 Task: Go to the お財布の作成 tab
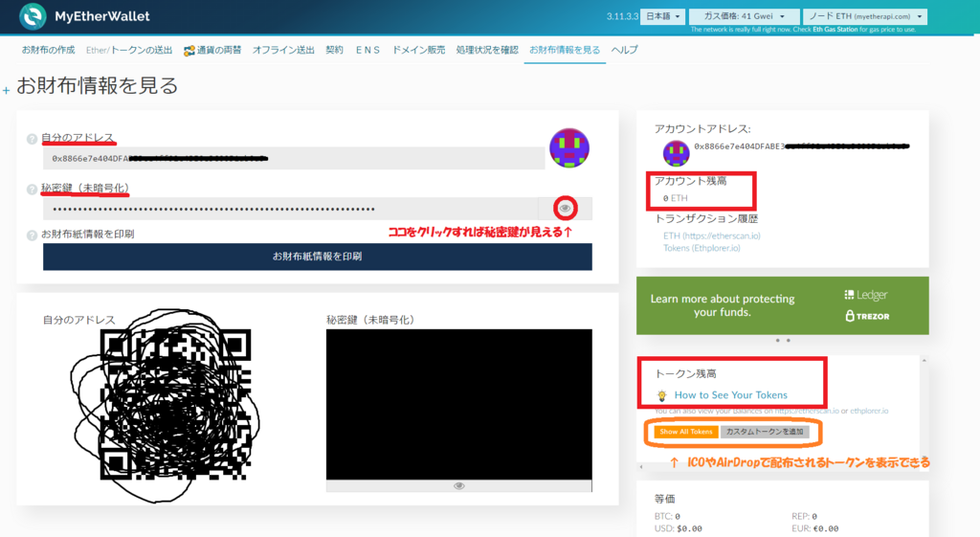48,50
